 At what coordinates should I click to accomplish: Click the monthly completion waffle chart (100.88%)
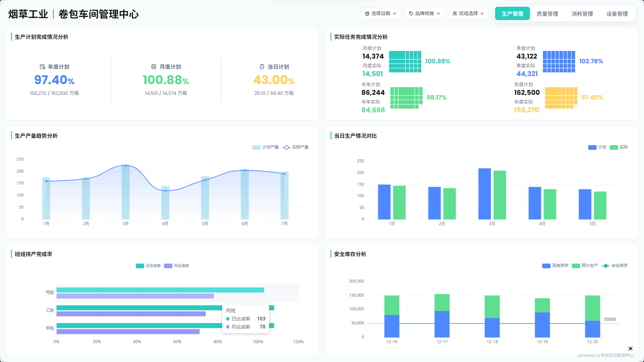405,62
